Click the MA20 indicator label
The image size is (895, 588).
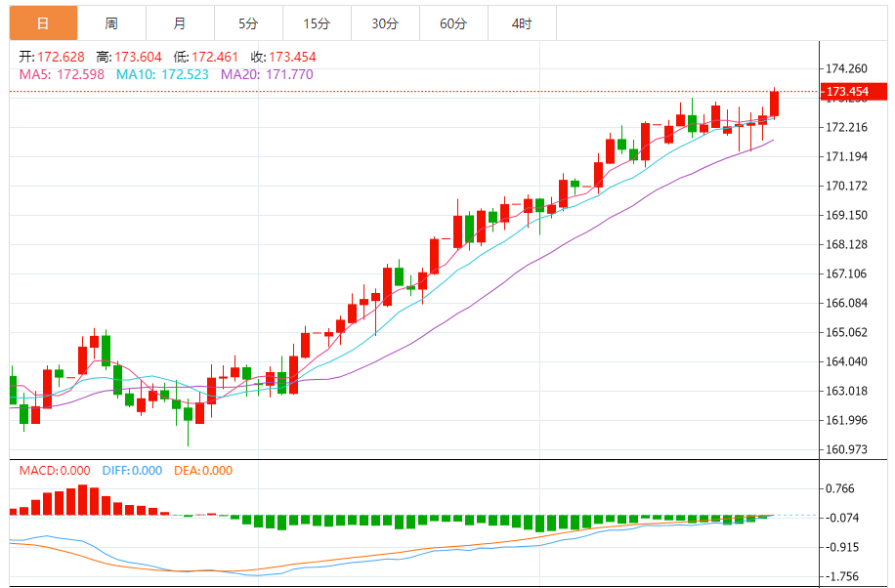pos(267,74)
